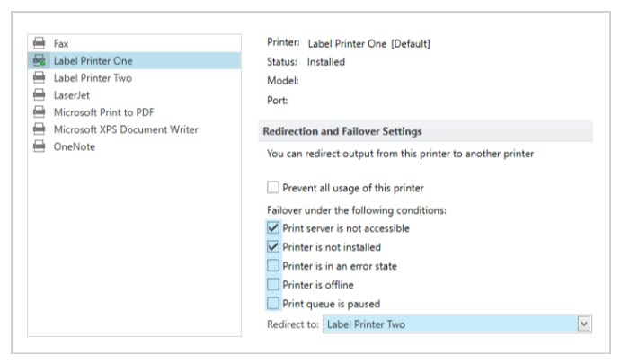
Task: Click the Microsoft Print to PDF icon
Action: click(x=39, y=111)
